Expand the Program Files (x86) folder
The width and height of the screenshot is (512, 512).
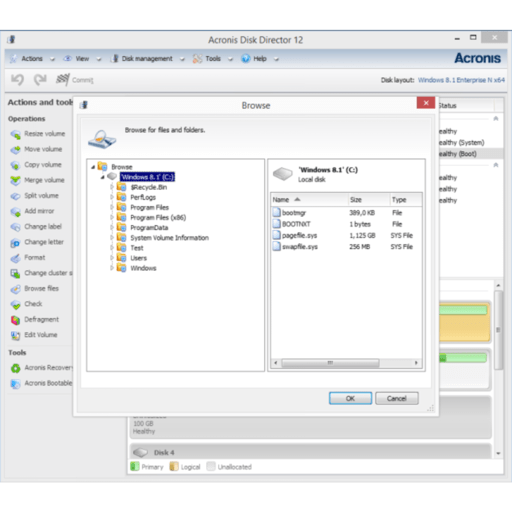[x=112, y=217]
